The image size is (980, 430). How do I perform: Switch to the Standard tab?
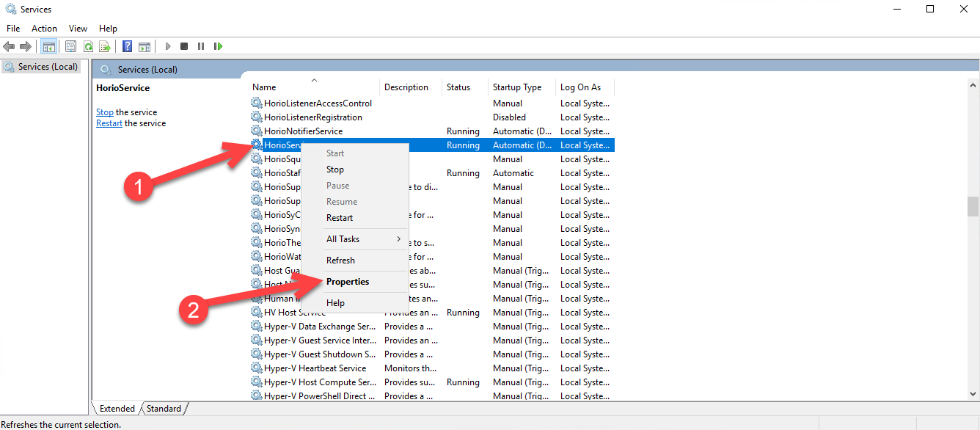pos(164,409)
